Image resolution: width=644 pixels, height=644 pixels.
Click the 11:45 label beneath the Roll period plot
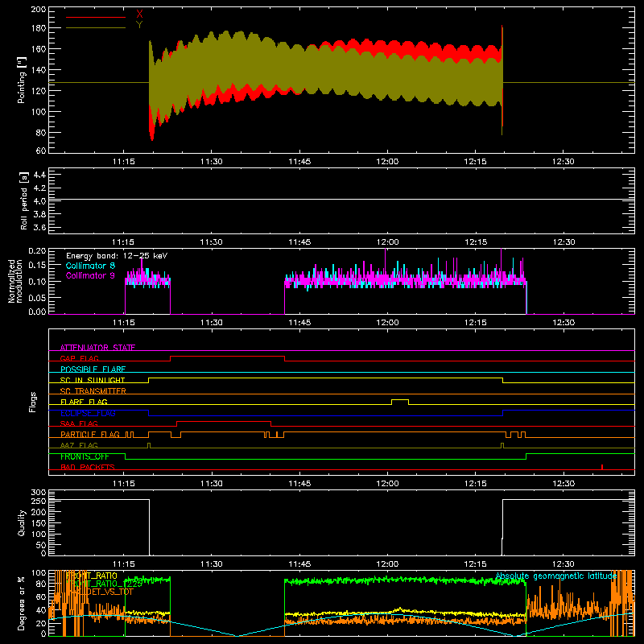click(299, 242)
